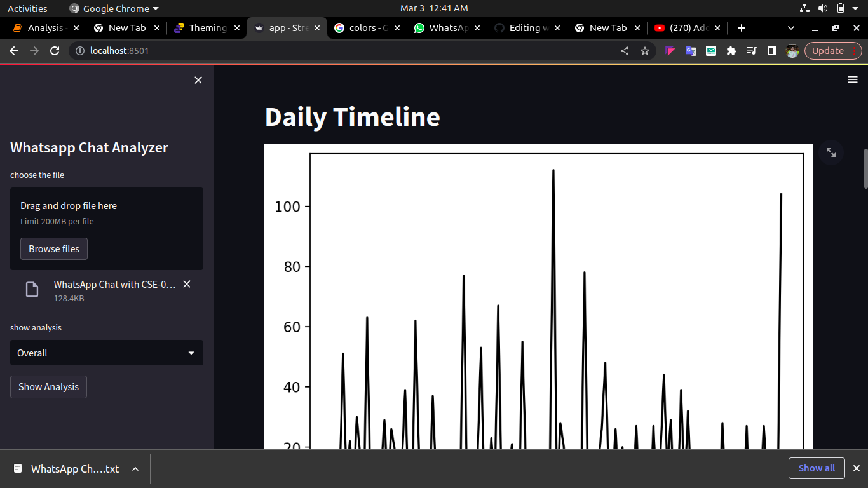Open the Streamlit hamburger menu

coord(852,79)
